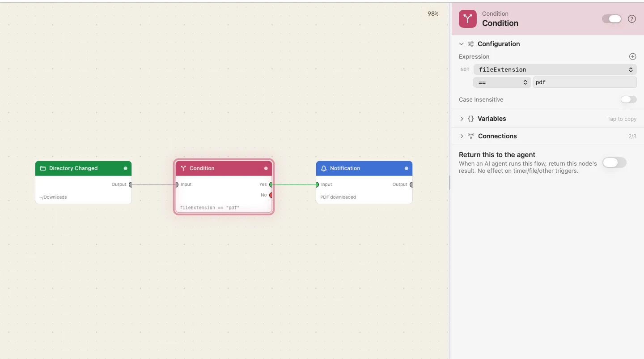Click the Input port of the Condition node
The image size is (644, 359).
click(177, 184)
